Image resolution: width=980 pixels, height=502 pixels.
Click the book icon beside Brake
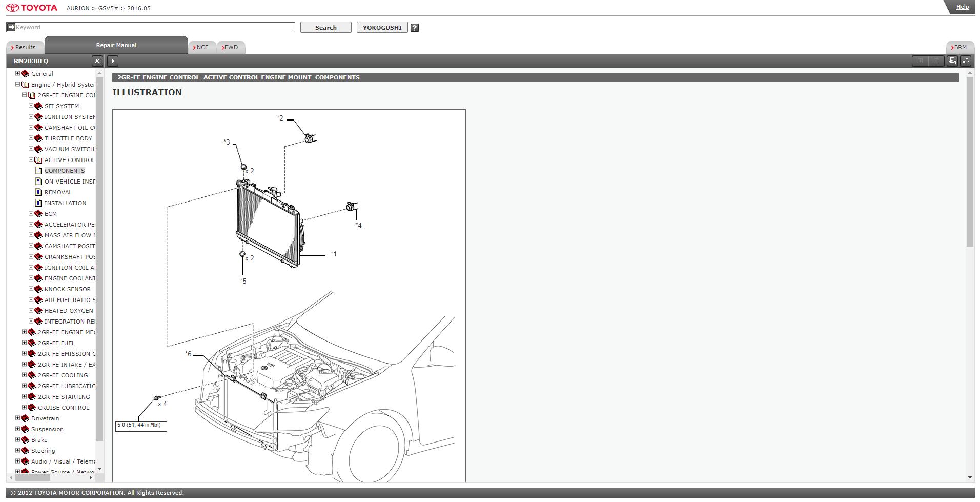pos(25,440)
